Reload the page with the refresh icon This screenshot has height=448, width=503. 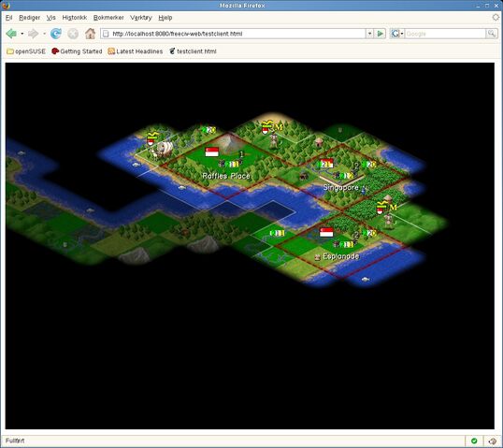[56, 34]
